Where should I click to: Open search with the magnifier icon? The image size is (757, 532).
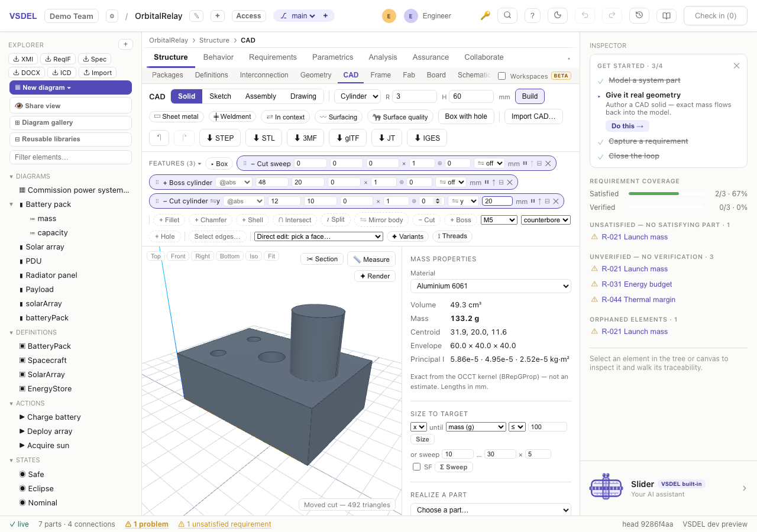(x=507, y=16)
